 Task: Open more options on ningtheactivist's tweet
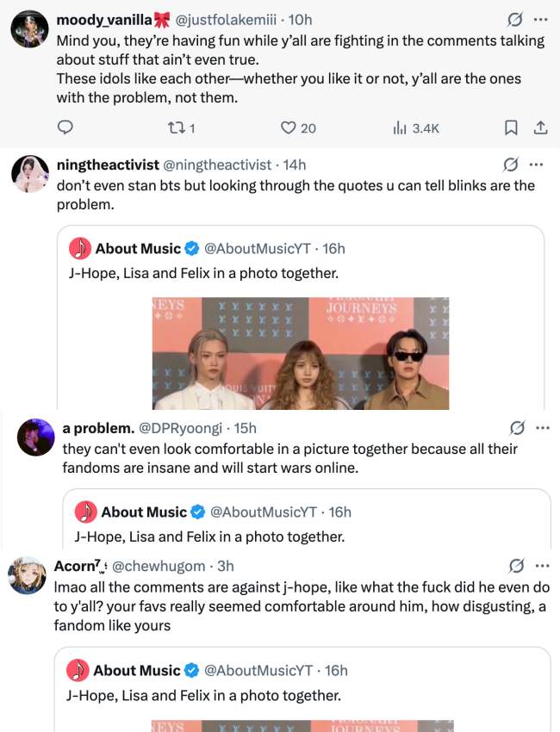[536, 164]
